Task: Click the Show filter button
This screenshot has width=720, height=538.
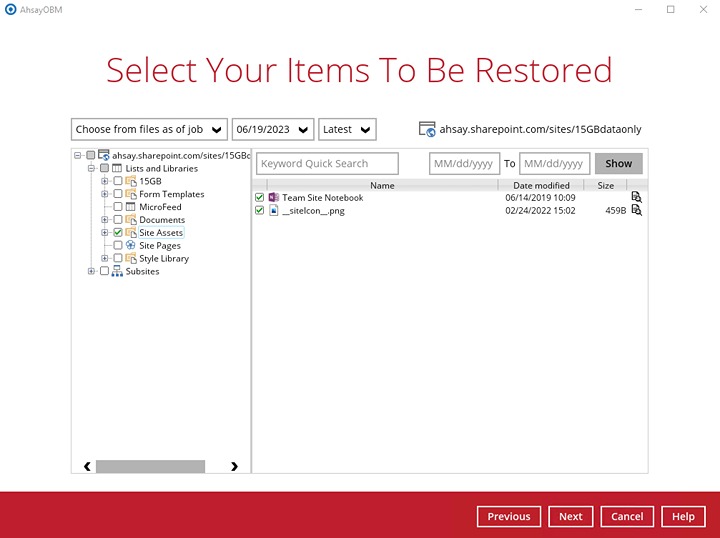Action: pos(619,163)
